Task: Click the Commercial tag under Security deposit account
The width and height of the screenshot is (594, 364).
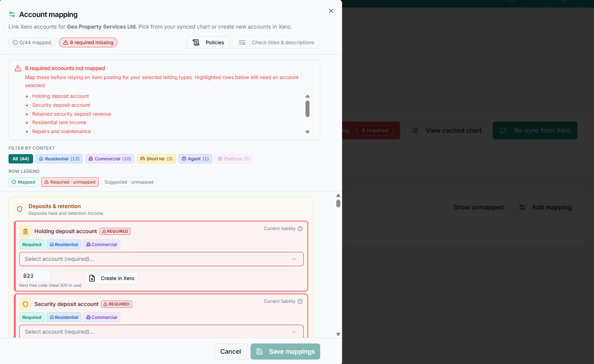Action: (101, 317)
